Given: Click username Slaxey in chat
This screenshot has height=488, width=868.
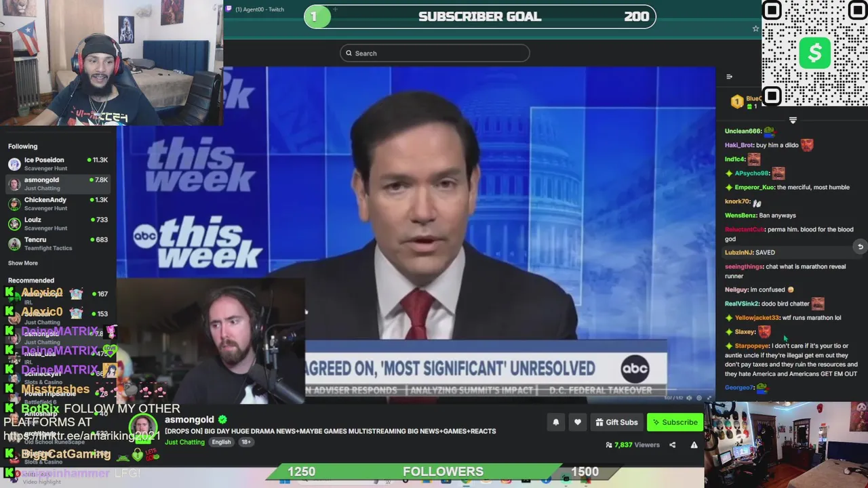Looking at the screenshot, I should 745,332.
